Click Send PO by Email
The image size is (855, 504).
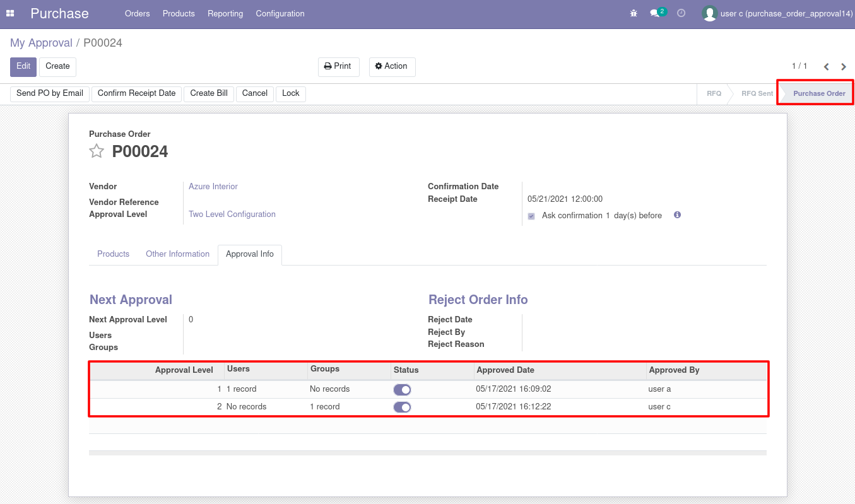point(50,94)
